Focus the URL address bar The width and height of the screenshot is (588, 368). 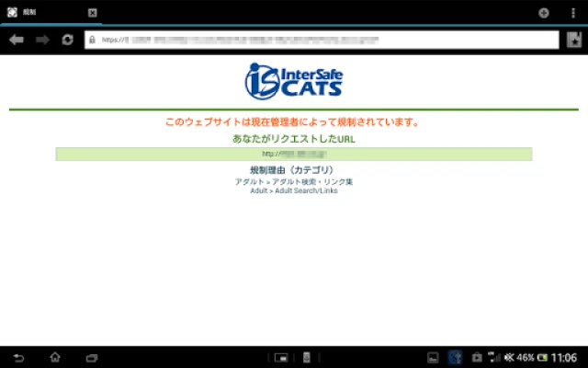322,40
